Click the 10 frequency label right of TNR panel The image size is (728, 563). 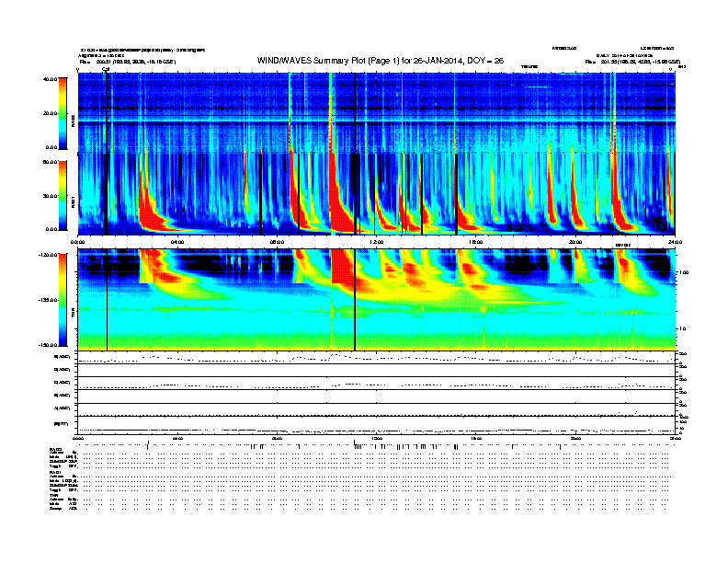[x=683, y=328]
